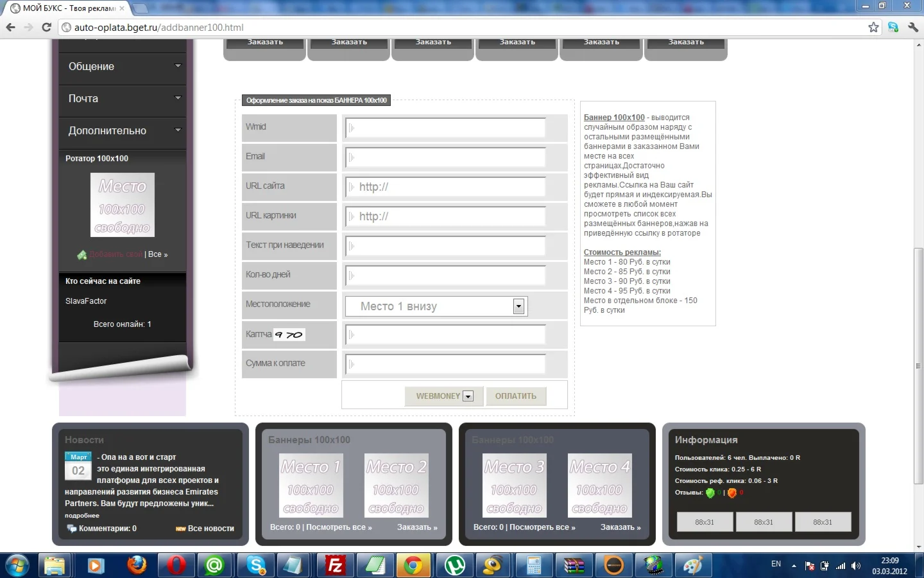
Task: Expand the Дополнительно sidebar menu
Action: click(x=122, y=131)
